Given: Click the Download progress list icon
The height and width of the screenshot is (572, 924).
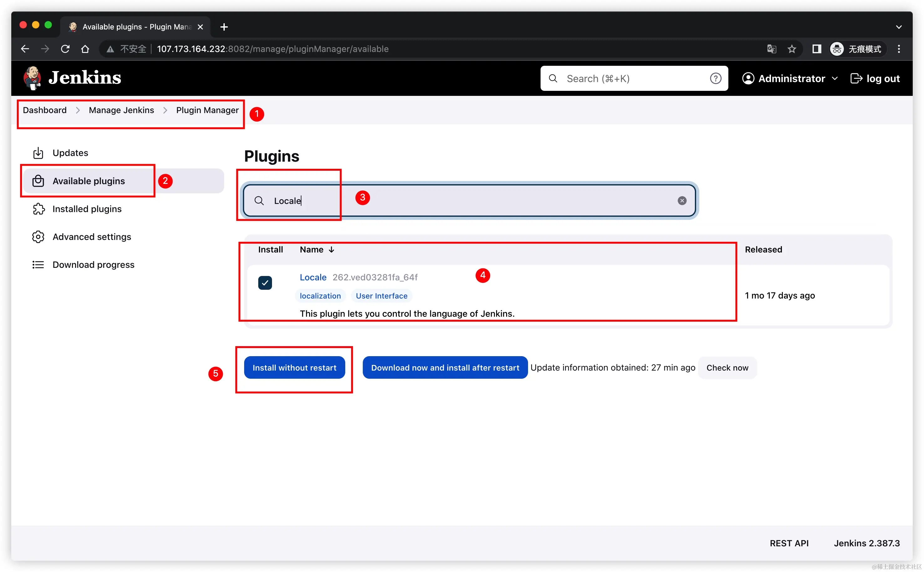Looking at the screenshot, I should pyautogui.click(x=38, y=265).
